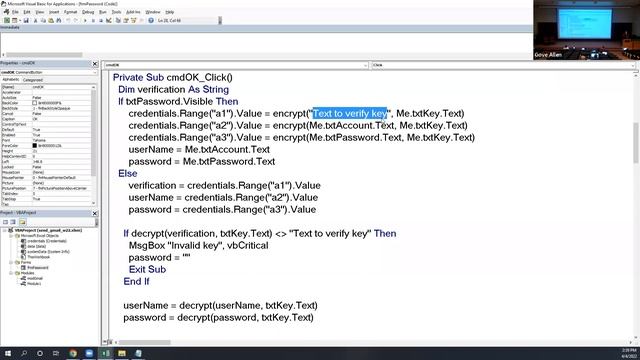Click the blue Help toolbar icon

151,20
